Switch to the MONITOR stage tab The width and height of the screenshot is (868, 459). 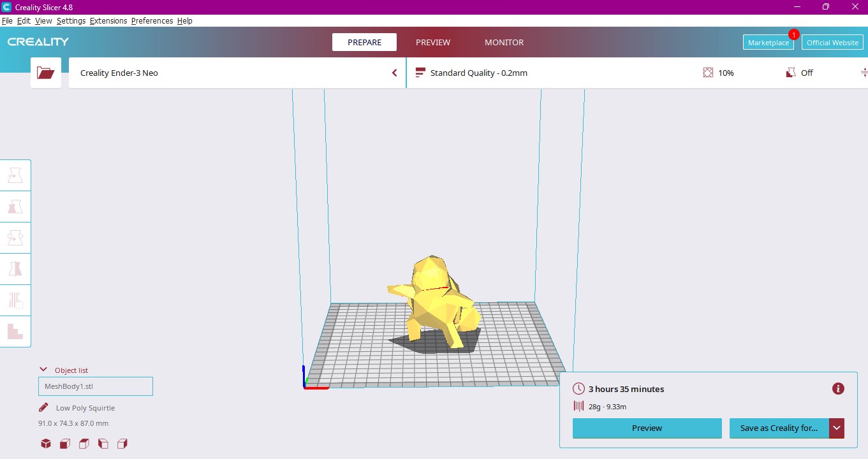pos(504,42)
